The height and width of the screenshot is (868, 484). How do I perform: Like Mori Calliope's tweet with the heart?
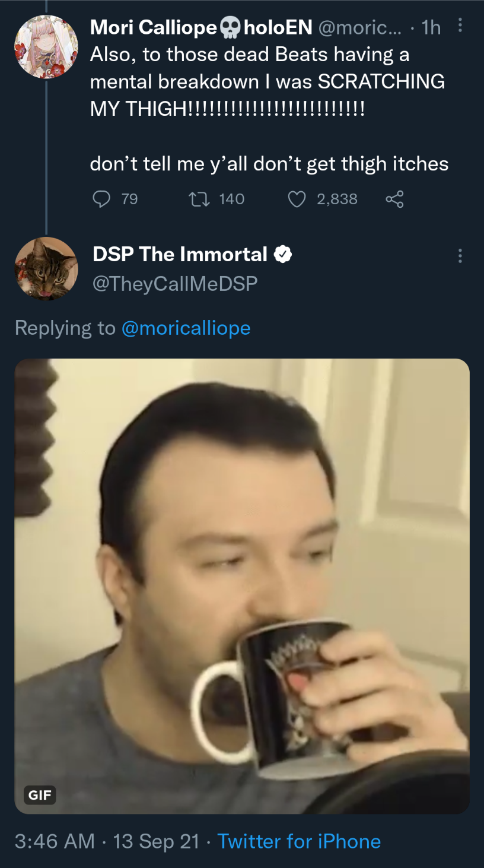(297, 199)
